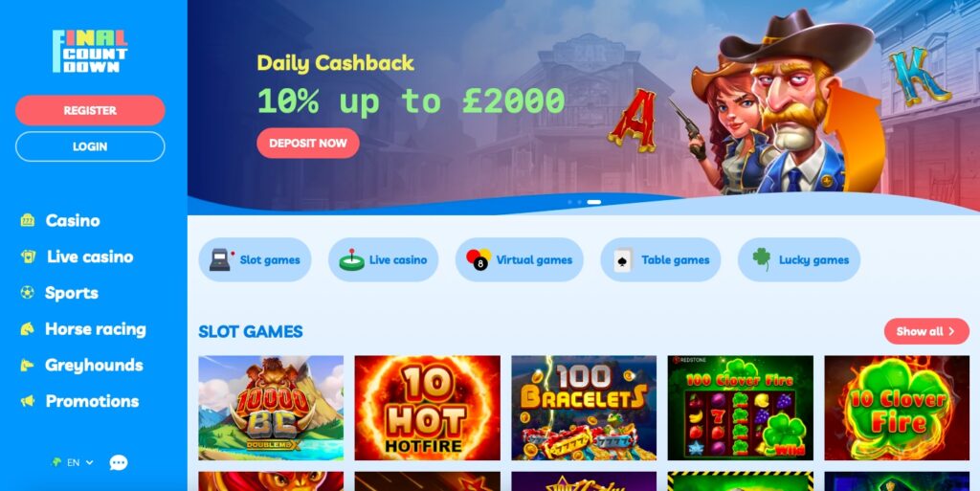Click the Final Countdown logo

point(90,52)
